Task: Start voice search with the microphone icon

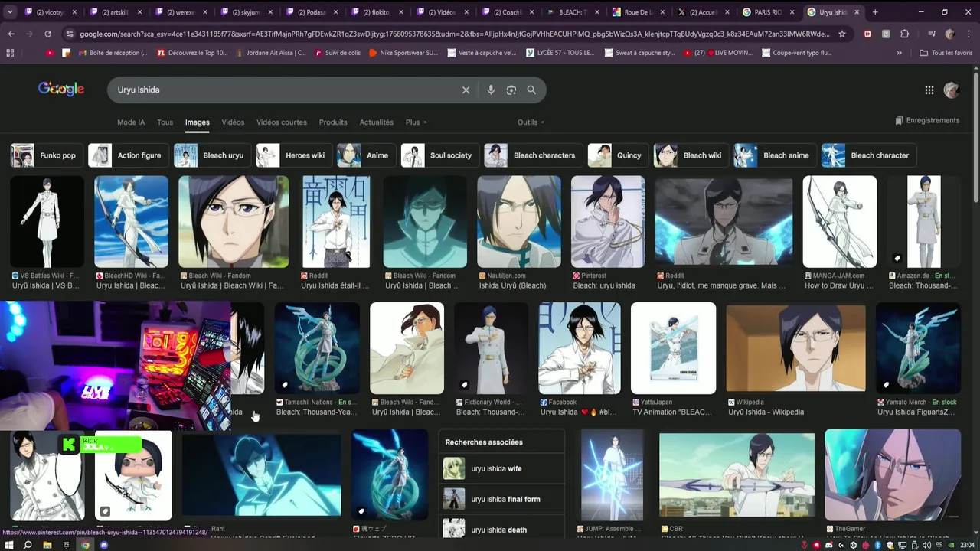Action: pos(491,90)
